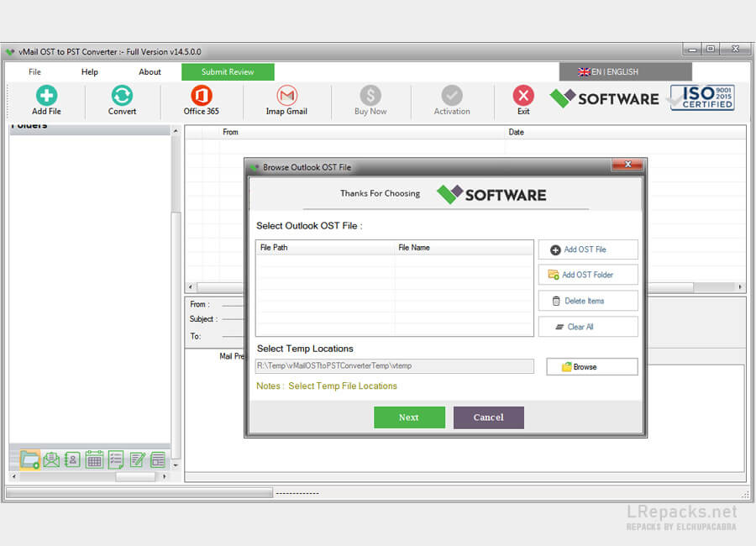Click the Notes: Select Temp File Locations text

(x=327, y=386)
